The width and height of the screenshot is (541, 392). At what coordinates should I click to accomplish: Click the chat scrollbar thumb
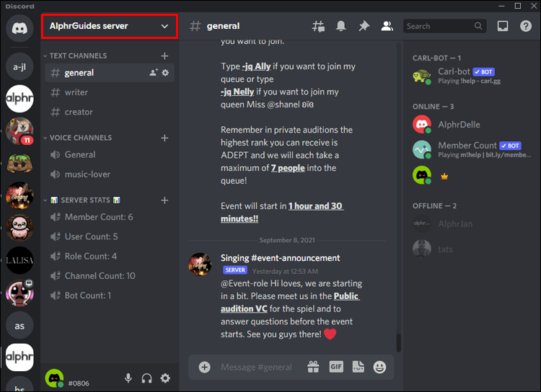coord(398,342)
